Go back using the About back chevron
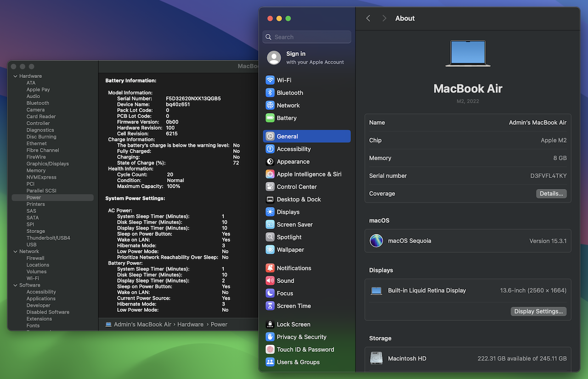Viewport: 588px width, 379px height. [x=368, y=18]
